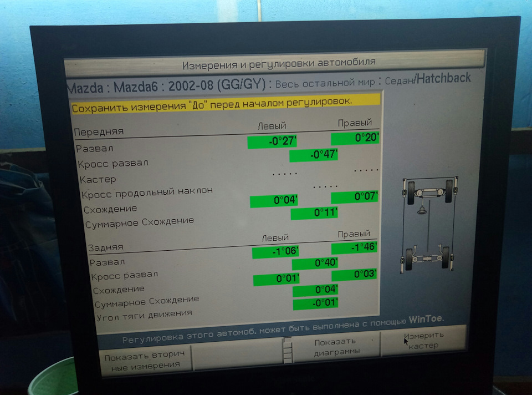Click the rear left toe value 0°01'

(x=277, y=279)
